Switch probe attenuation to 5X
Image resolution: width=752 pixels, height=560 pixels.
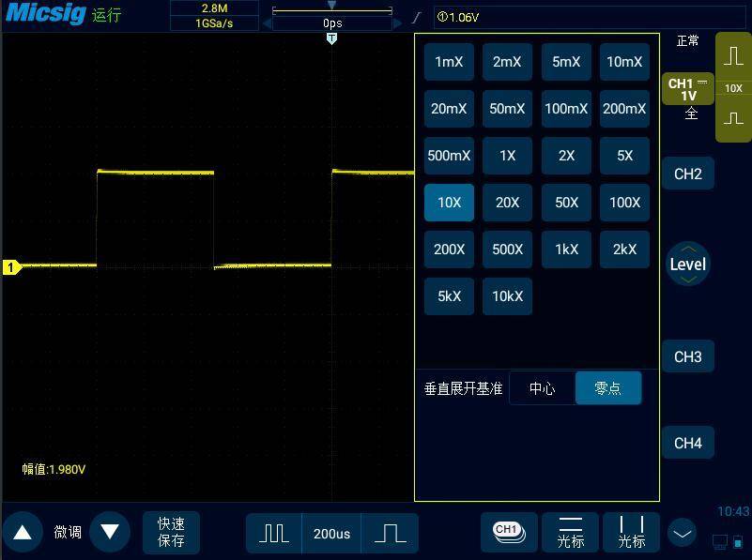click(x=624, y=156)
